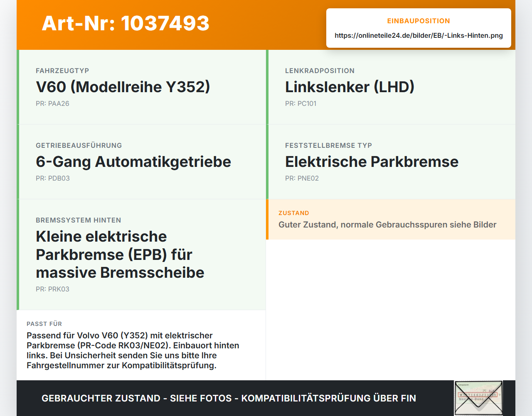This screenshot has width=532, height=416.
Task: Click the GETRIEBEAUSFÜHRUNG label
Action: tap(79, 145)
